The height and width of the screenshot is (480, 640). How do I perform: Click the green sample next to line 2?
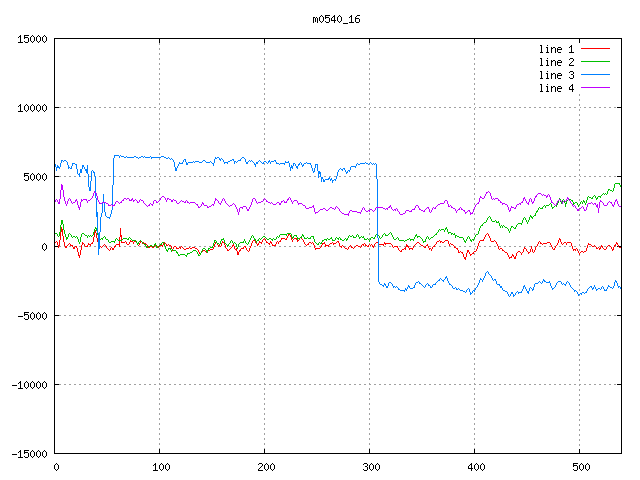pyautogui.click(x=595, y=62)
